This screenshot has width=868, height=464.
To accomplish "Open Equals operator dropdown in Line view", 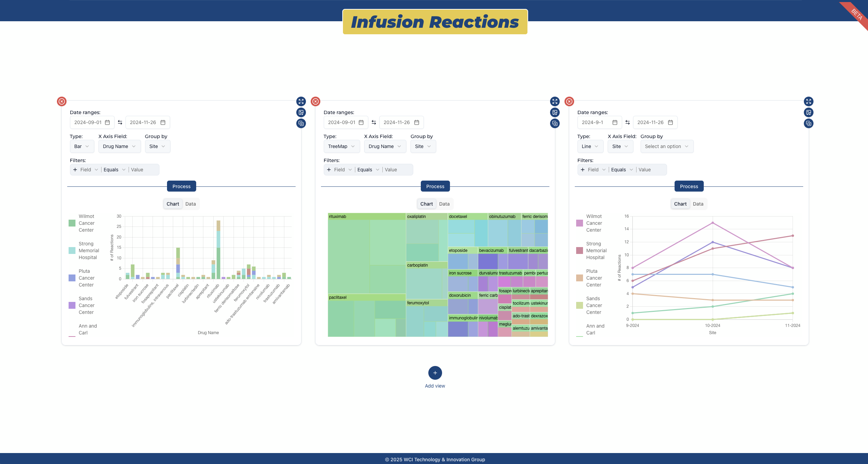I will [x=622, y=170].
